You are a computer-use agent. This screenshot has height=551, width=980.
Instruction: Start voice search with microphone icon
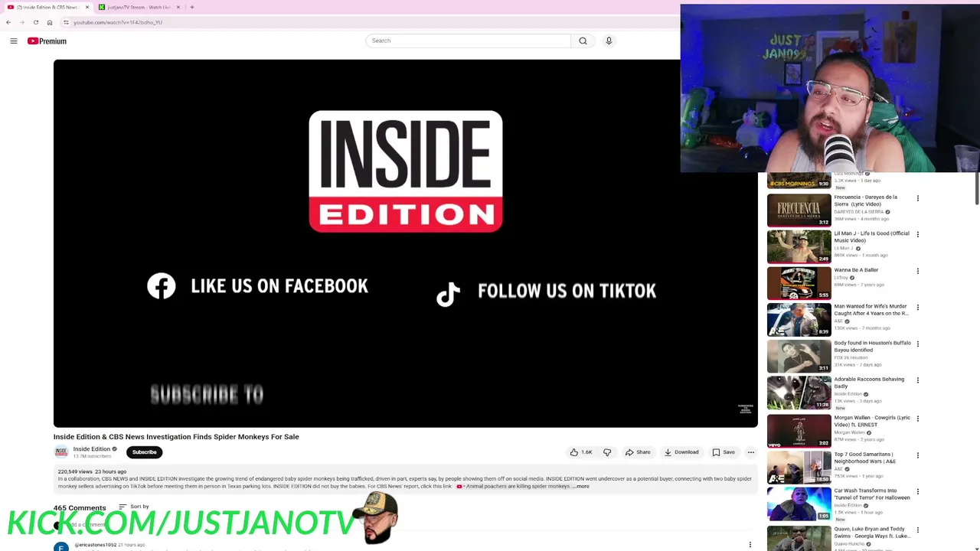tap(609, 41)
